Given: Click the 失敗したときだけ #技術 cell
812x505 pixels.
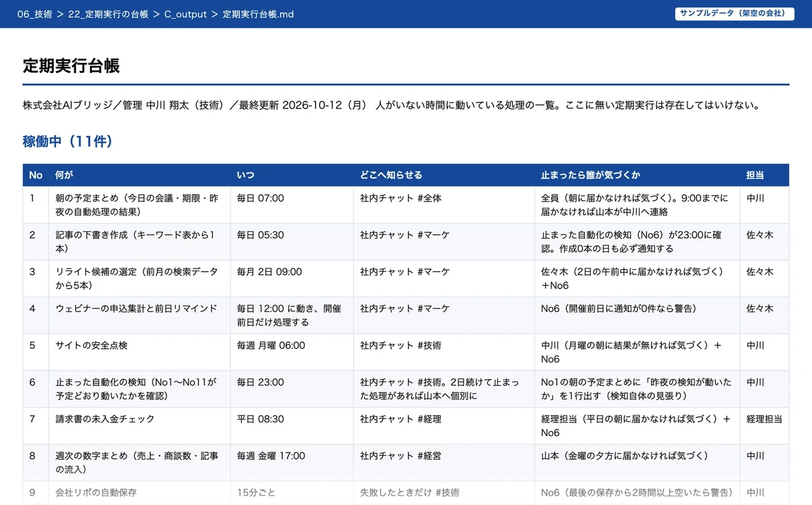Looking at the screenshot, I should 444,493.
